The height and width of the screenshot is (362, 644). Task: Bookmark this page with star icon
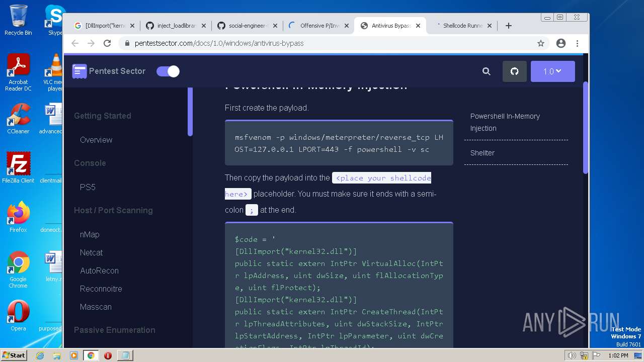[x=541, y=43]
